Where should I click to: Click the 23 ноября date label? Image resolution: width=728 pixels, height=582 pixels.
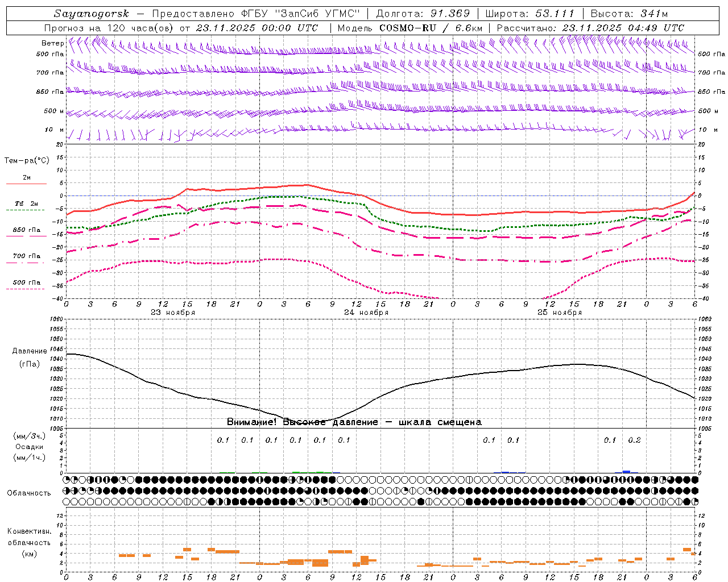[172, 313]
